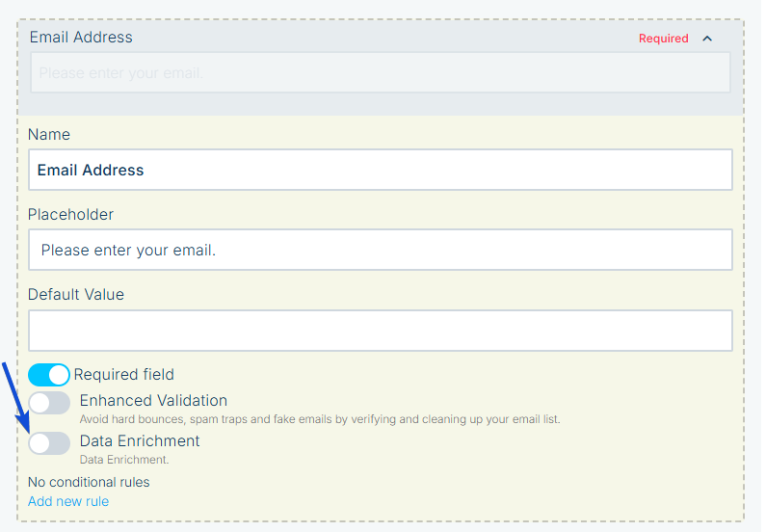Image resolution: width=766 pixels, height=532 pixels.
Task: Click the Enhanced Validation description text
Action: [x=320, y=419]
